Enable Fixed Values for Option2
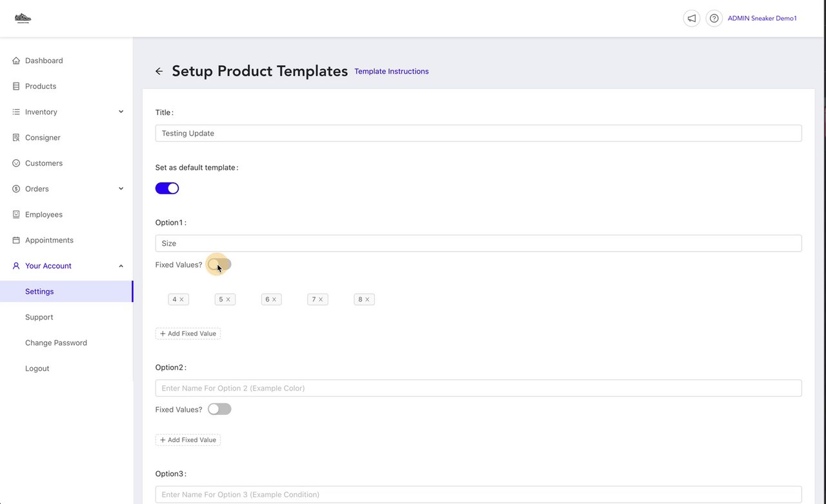This screenshot has height=504, width=826. point(219,409)
